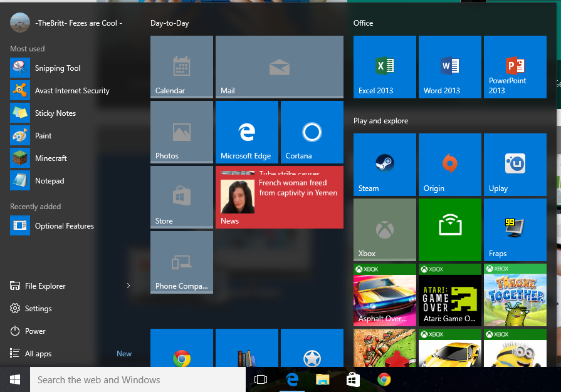Open the Cortana tile
The width and height of the screenshot is (561, 392).
[312, 132]
